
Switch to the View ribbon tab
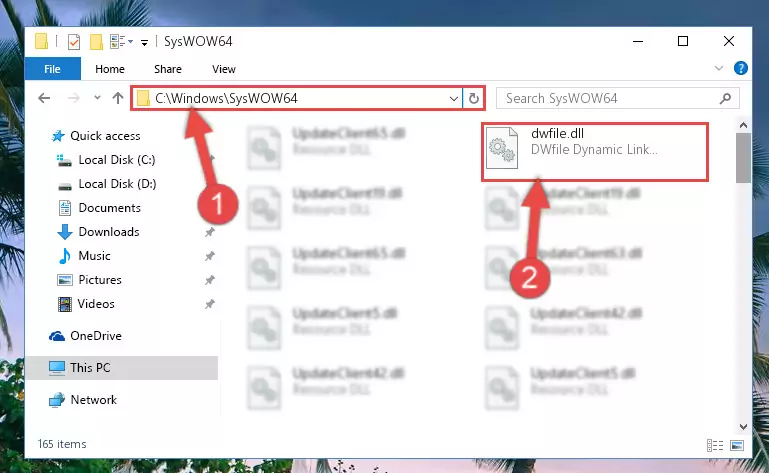(224, 69)
